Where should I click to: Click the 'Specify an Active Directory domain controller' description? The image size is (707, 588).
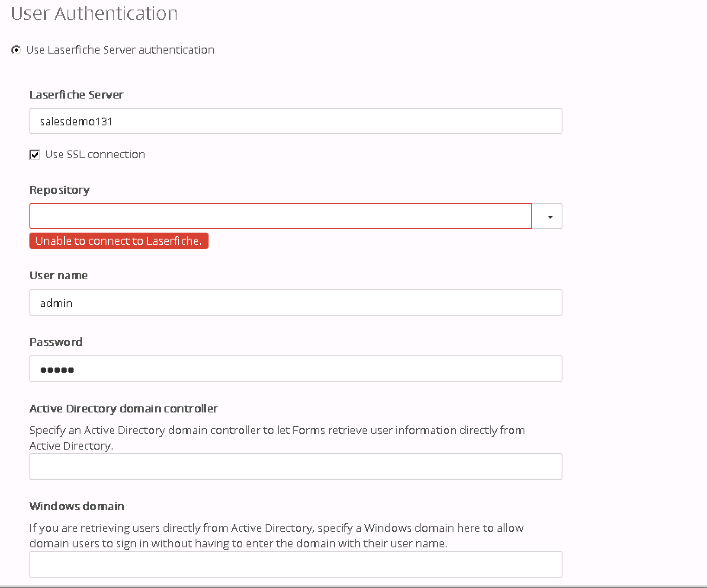click(277, 438)
